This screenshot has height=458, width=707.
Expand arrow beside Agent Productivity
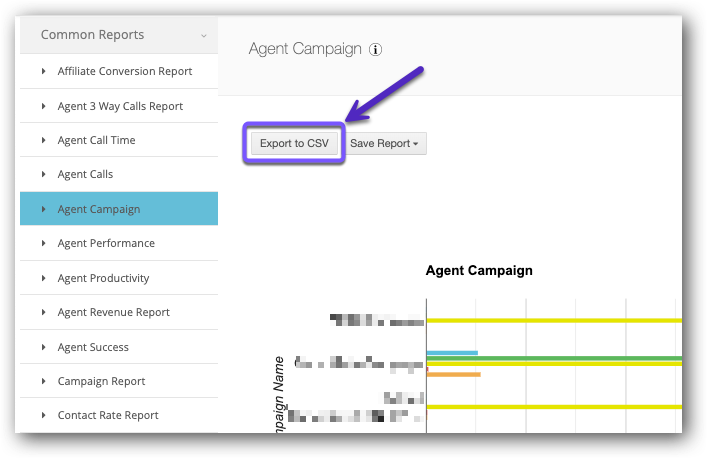point(43,278)
